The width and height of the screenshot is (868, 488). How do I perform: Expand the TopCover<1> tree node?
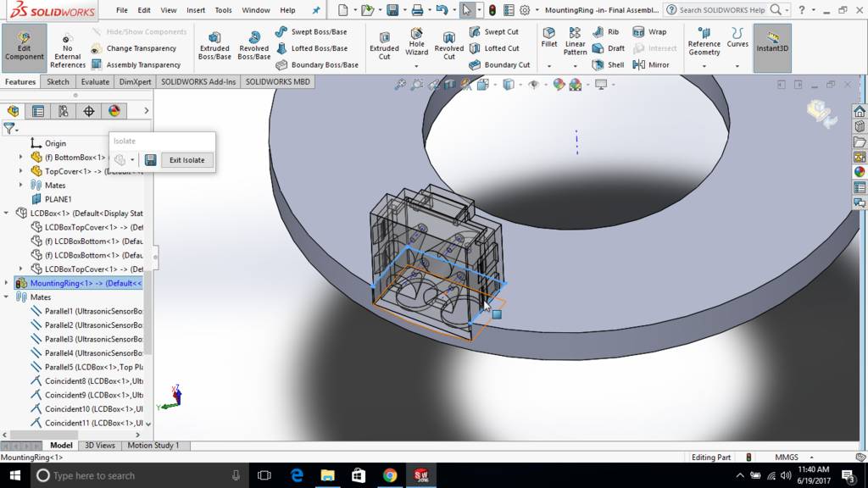click(21, 171)
